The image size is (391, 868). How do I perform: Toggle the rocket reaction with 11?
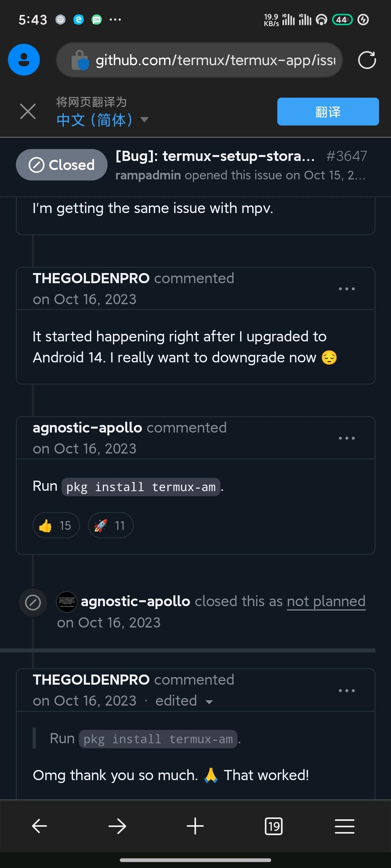(x=110, y=526)
